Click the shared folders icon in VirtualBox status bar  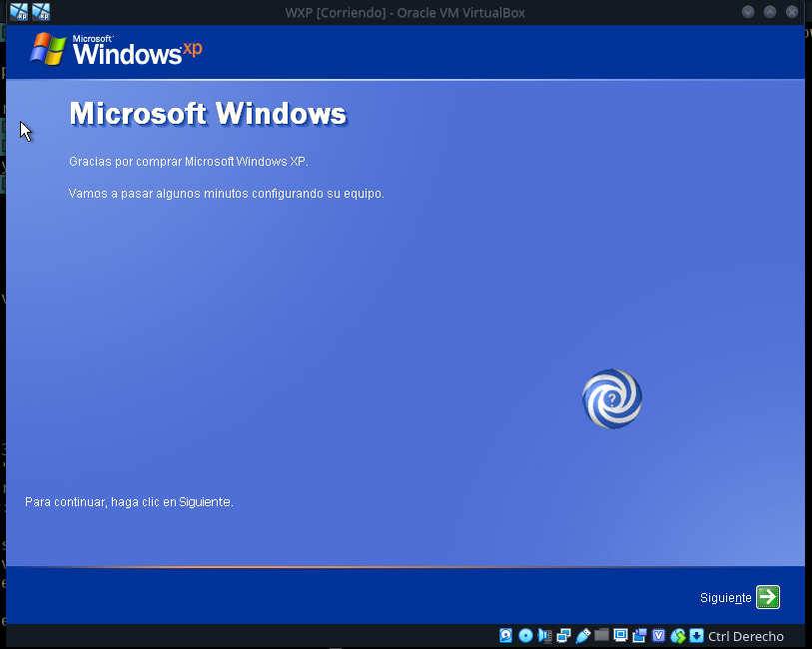pos(601,635)
